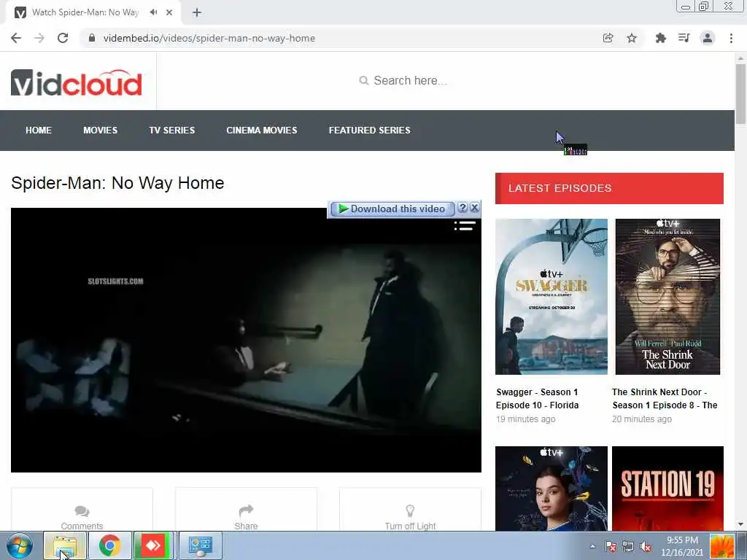Click the LATEST EPISODES header

(609, 188)
